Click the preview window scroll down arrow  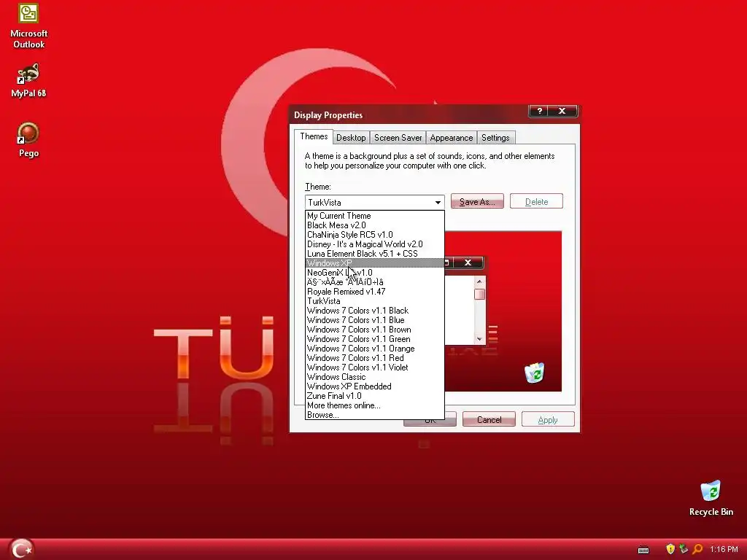(x=479, y=339)
